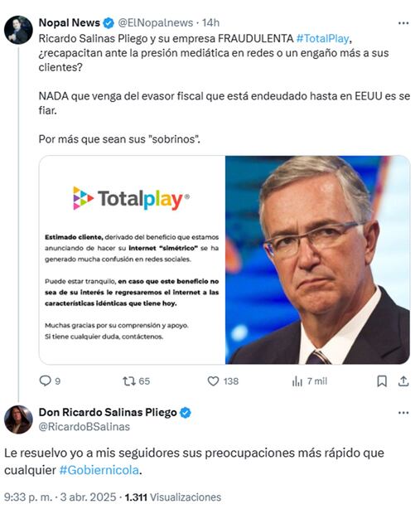Click the @ElNopalnews handle
Screen dimensions: 420x514
(155, 23)
